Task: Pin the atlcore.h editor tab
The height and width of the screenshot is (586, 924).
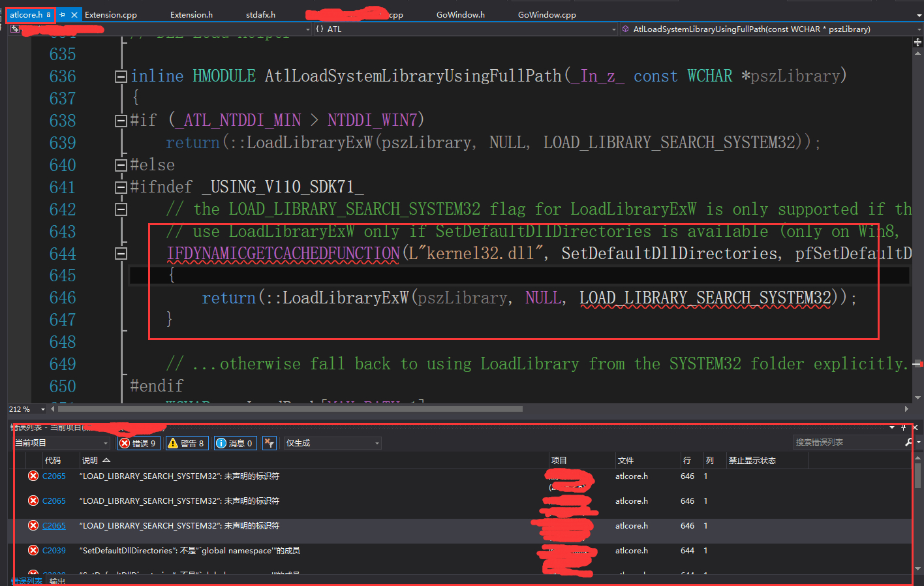Action: (63, 14)
